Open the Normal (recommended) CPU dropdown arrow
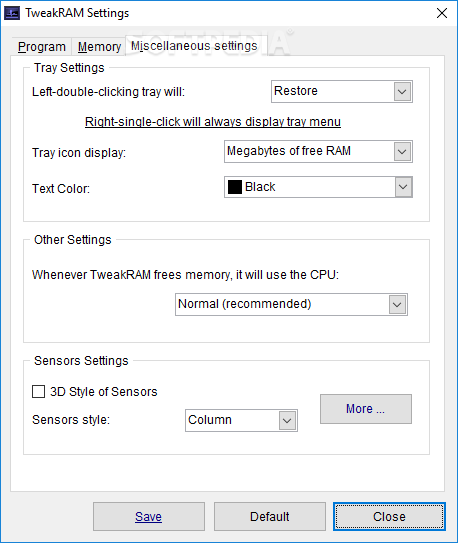Screen dimensions: 458x543 coord(397,305)
